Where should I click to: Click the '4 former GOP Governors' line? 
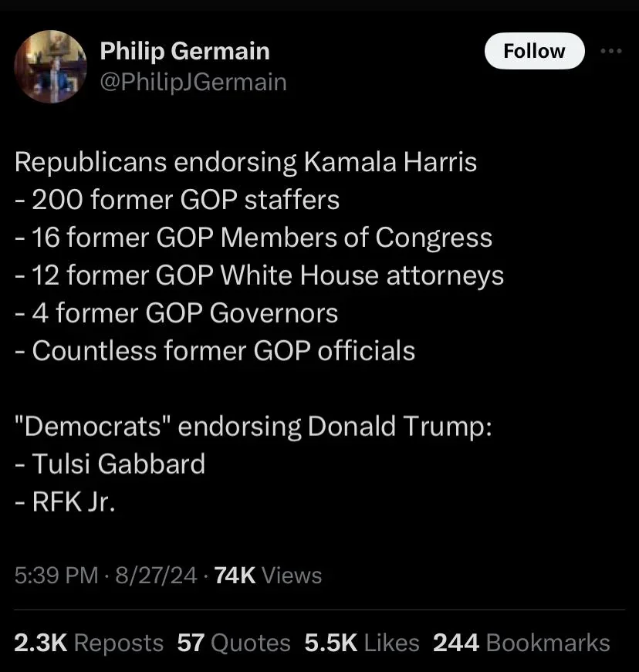tap(177, 313)
